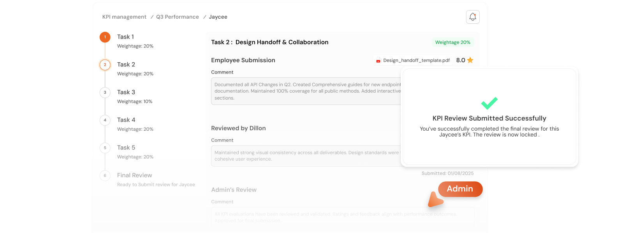Image resolution: width=644 pixels, height=233 pixels.
Task: Click the step 3 circle marker
Action: [x=105, y=93]
